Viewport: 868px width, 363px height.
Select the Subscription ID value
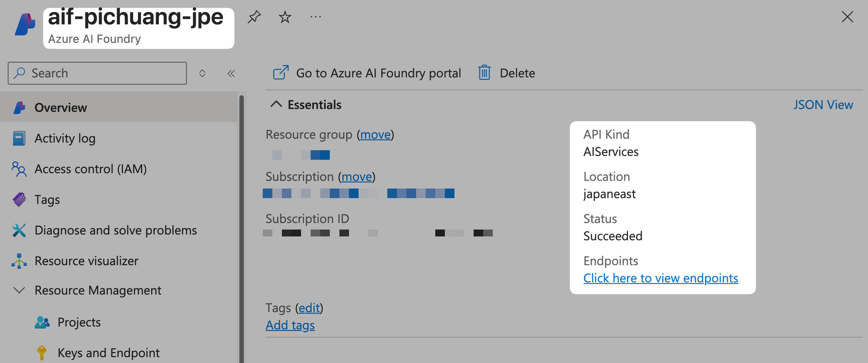(x=378, y=233)
